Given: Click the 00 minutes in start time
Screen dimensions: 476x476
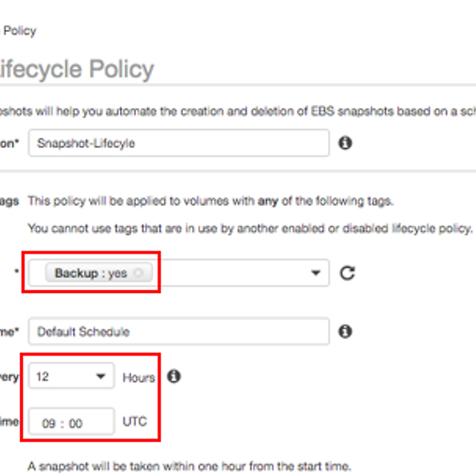Looking at the screenshot, I should coord(75,424).
